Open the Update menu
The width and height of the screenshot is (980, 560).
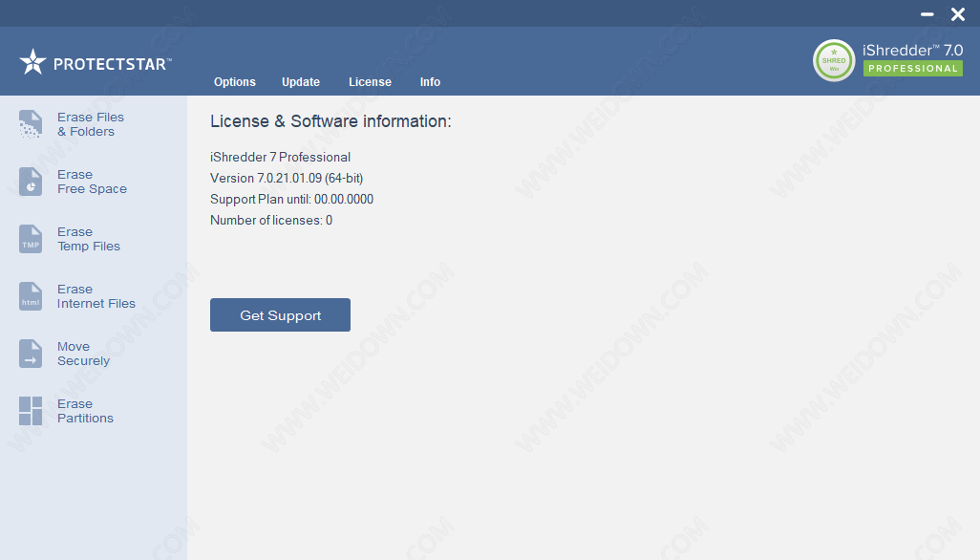click(x=301, y=82)
